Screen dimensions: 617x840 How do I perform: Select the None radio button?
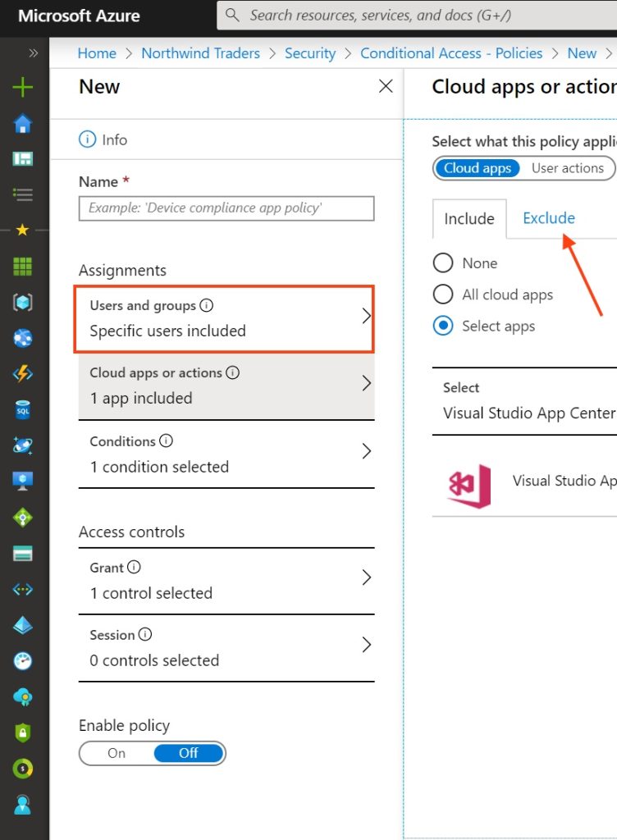click(x=443, y=263)
